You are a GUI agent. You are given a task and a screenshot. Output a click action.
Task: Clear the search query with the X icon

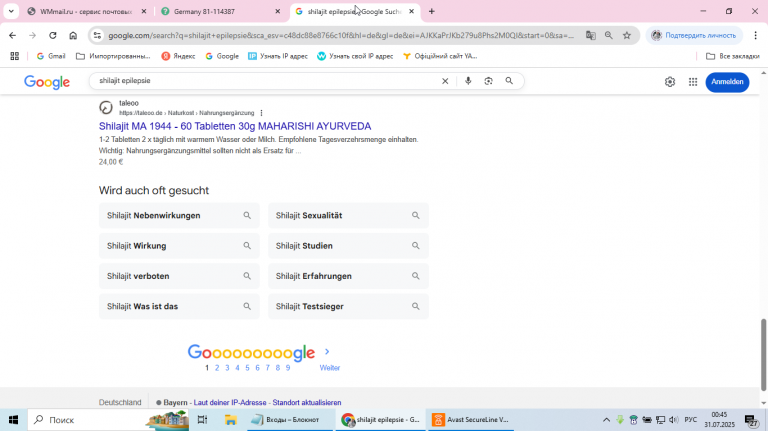point(445,81)
